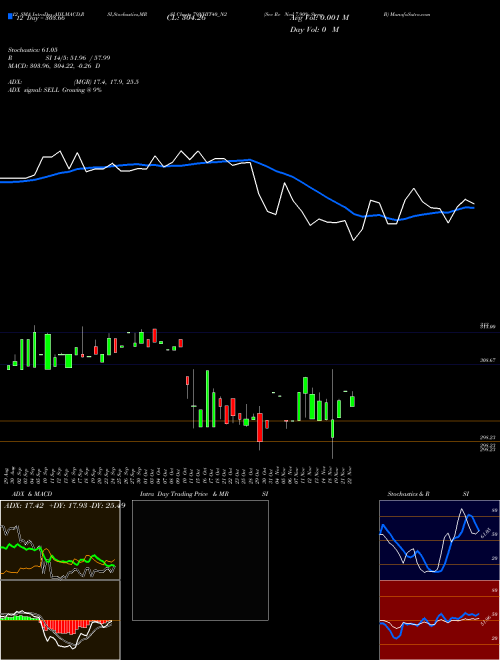The width and height of the screenshot is (500, 660).
Task: Click the large red candlestick at the 298.23 line
Action: [x=260, y=427]
